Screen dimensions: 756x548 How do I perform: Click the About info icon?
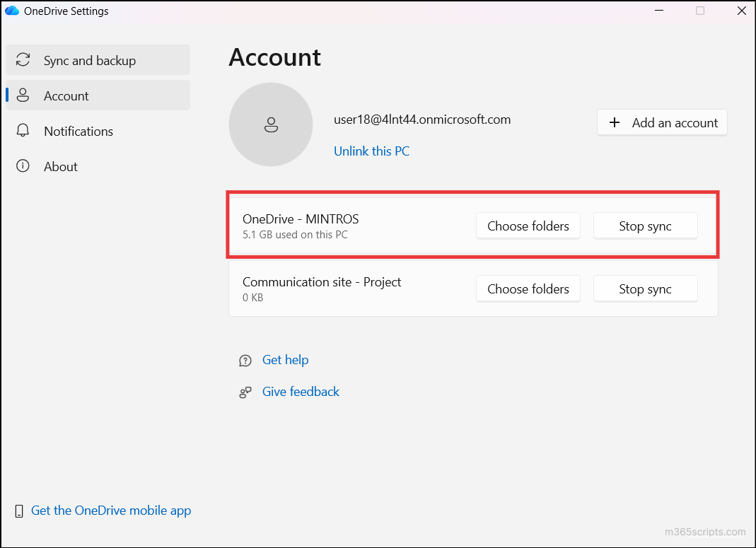[x=23, y=166]
